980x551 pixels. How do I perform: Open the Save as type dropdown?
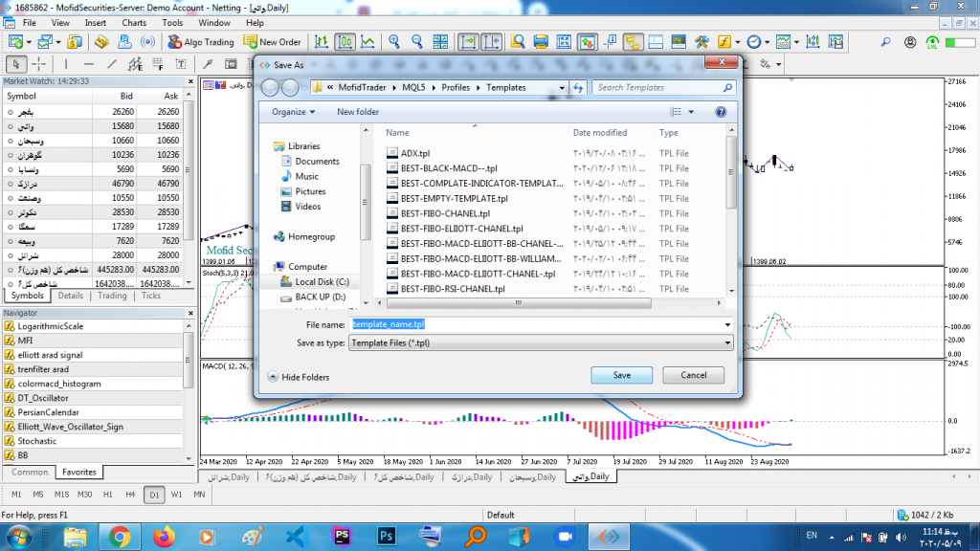(x=540, y=342)
